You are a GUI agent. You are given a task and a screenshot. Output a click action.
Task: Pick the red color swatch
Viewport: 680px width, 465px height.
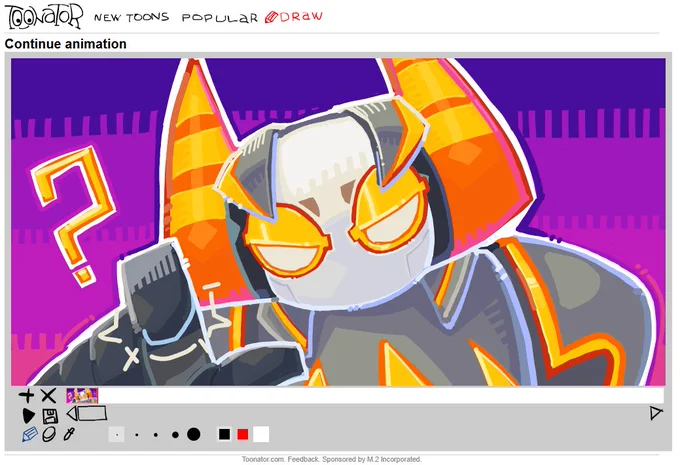tap(243, 434)
